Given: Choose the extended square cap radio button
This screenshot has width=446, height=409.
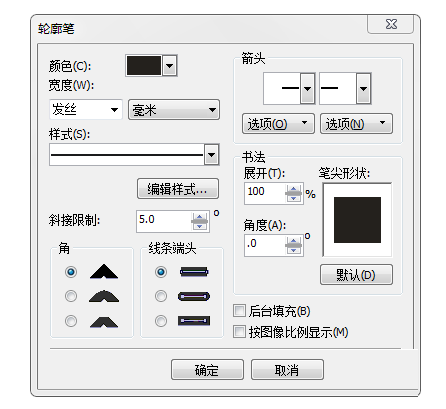Looking at the screenshot, I should coord(161,321).
